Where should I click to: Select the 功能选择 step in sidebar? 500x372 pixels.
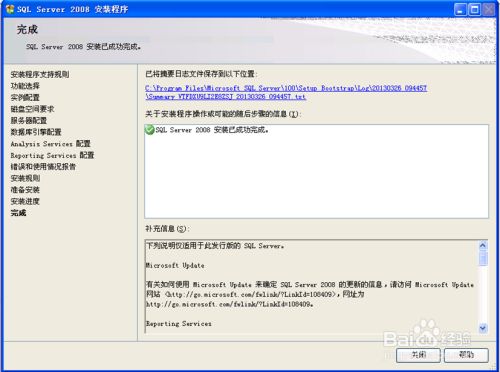click(25, 86)
